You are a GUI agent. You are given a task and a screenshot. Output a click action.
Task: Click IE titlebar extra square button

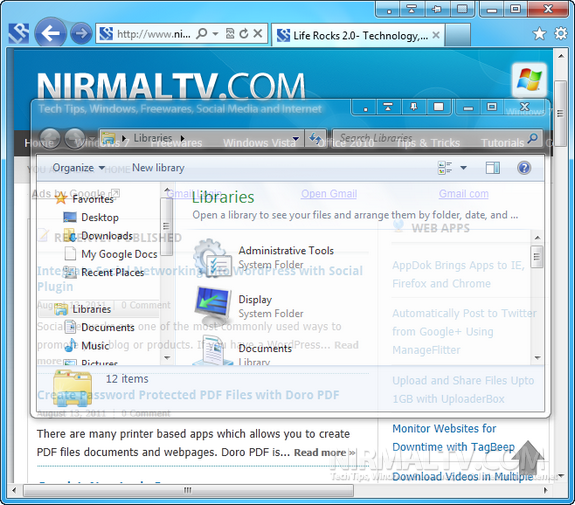tap(462, 10)
